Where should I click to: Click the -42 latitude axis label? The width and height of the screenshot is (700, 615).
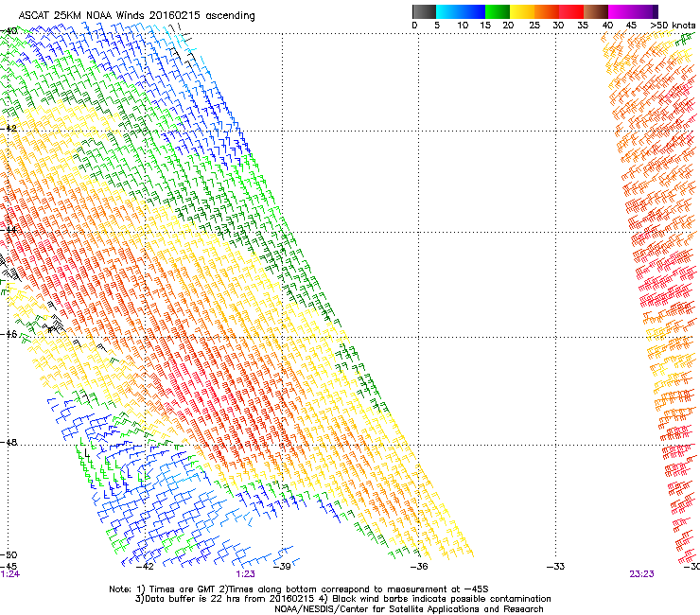9,129
